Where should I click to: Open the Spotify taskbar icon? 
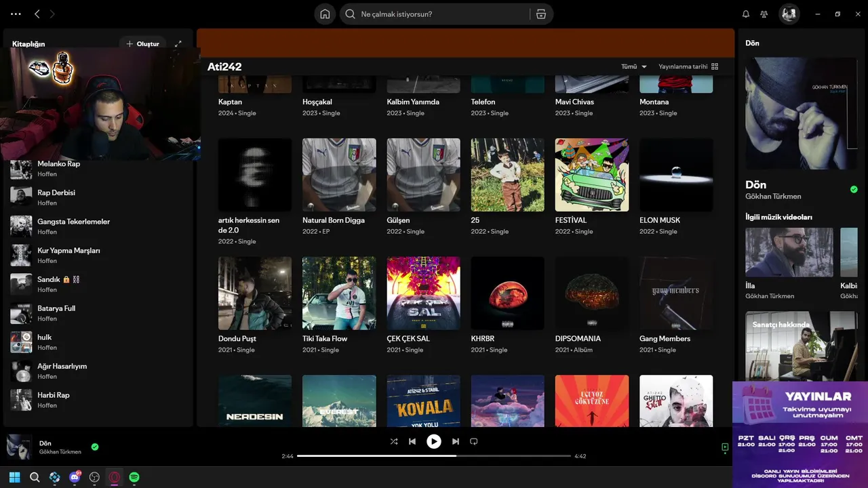pyautogui.click(x=134, y=477)
